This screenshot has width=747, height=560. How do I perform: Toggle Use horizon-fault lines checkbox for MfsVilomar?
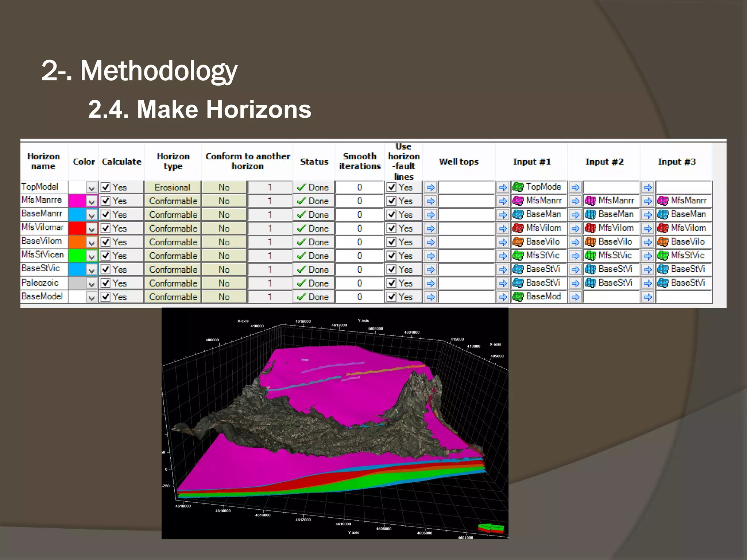[x=391, y=228]
